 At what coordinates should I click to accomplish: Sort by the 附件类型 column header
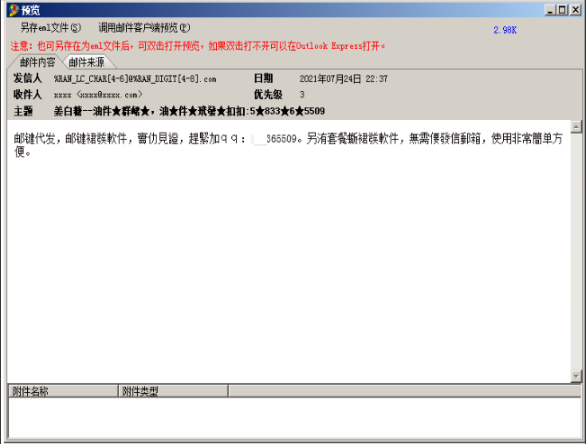[x=173, y=391]
